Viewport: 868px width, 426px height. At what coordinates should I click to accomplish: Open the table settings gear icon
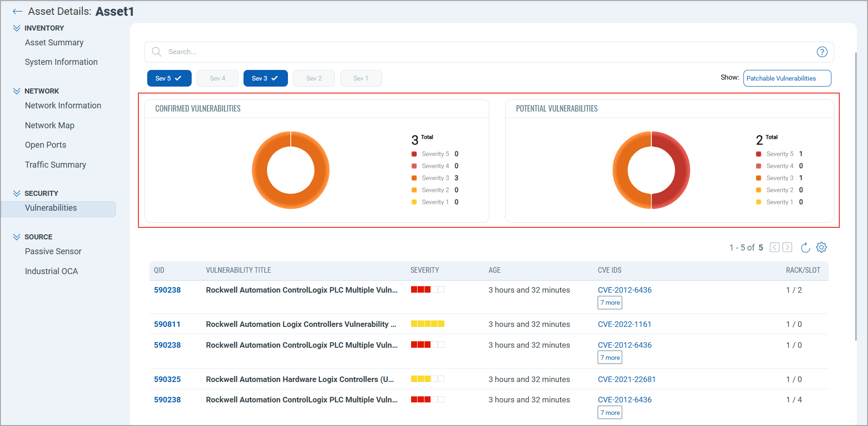[x=821, y=247]
